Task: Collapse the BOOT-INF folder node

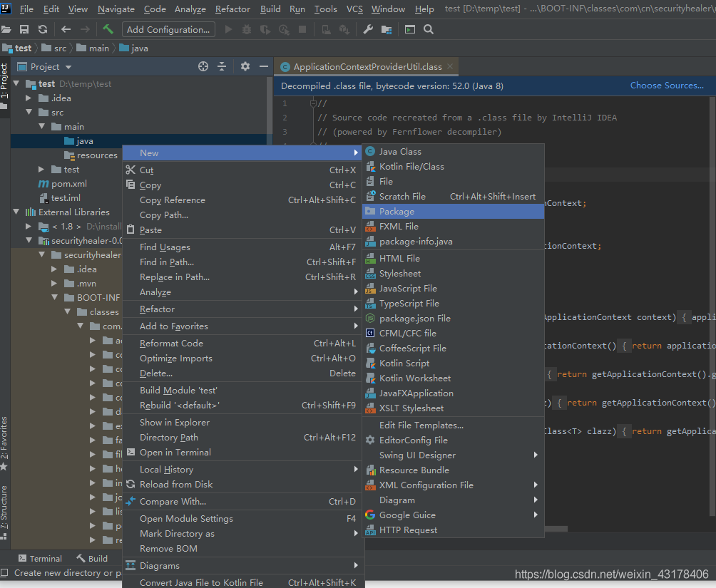Action: [x=54, y=297]
